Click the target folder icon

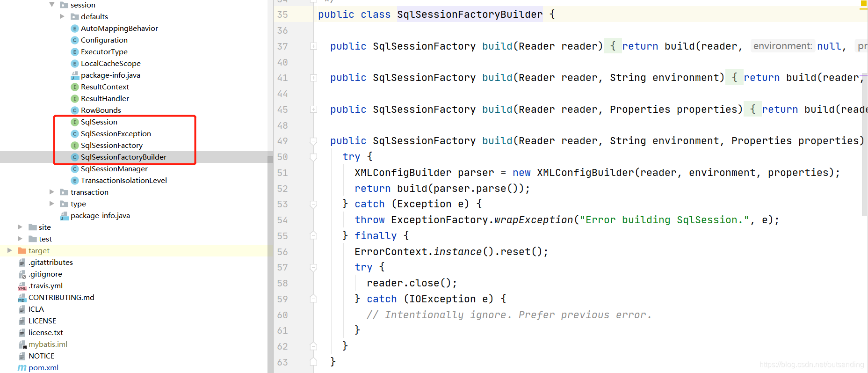click(22, 250)
